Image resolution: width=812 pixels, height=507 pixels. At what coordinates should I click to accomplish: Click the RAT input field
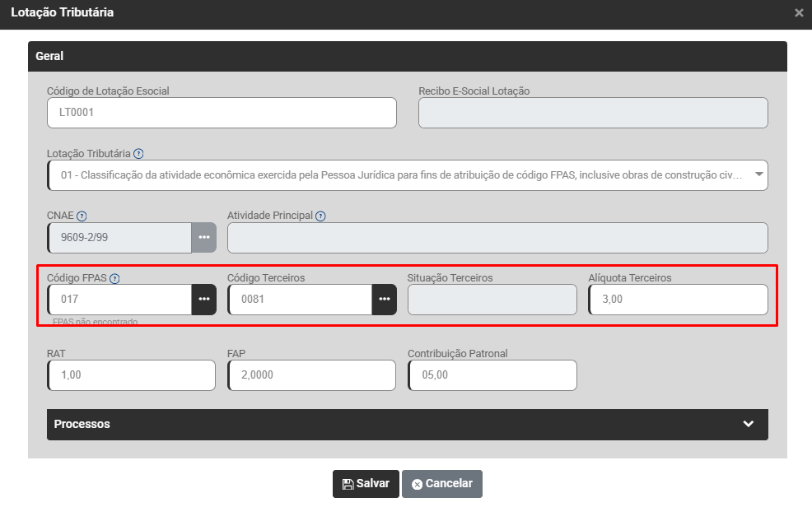pyautogui.click(x=132, y=375)
